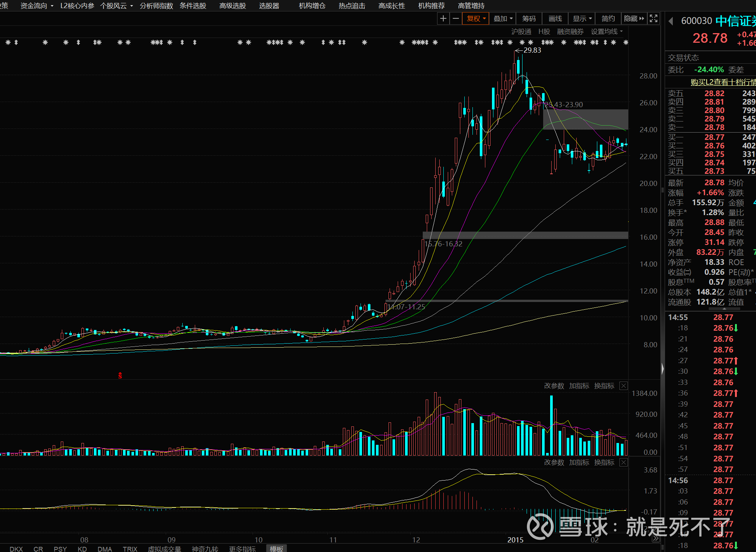The image size is (756, 552).
Task: Enter fullscreen with the expand arrows icon
Action: click(x=654, y=18)
